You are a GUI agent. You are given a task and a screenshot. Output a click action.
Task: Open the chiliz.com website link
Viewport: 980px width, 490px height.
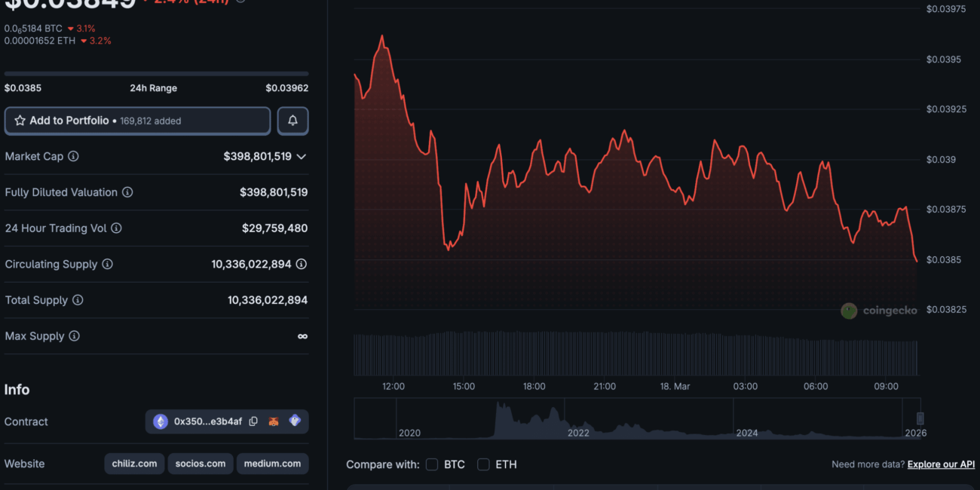tap(134, 464)
